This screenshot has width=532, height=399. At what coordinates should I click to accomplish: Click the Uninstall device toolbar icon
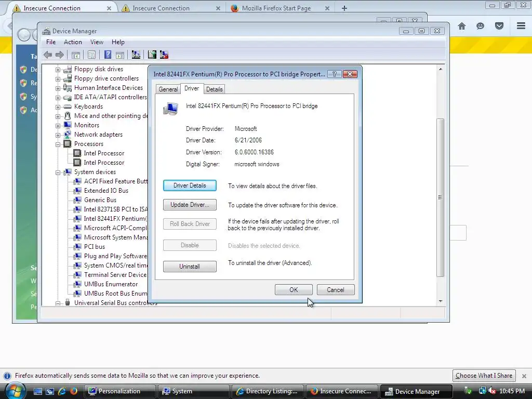(164, 55)
